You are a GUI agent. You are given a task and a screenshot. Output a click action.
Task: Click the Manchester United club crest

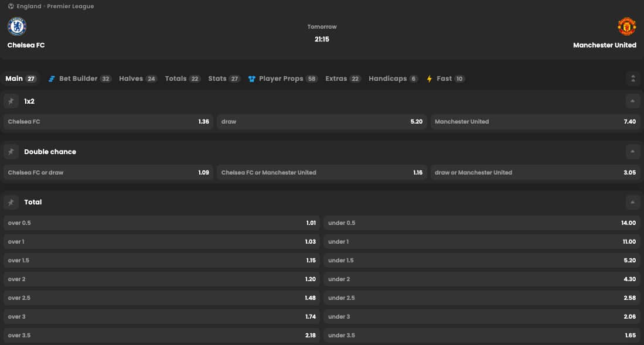tap(627, 26)
